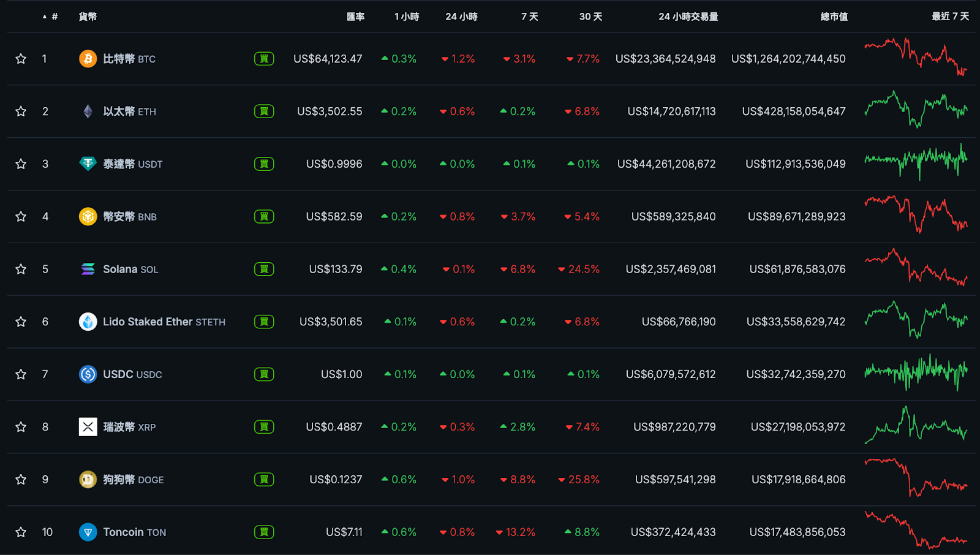The height and width of the screenshot is (555, 980).
Task: Open the 幣安幣 BNB coin page
Action: tap(130, 217)
